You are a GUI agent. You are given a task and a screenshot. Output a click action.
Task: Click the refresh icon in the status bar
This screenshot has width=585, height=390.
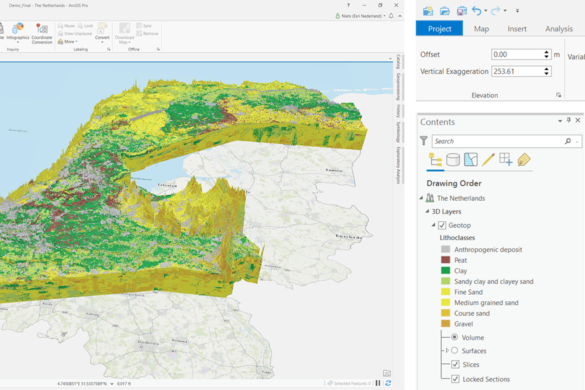point(388,383)
